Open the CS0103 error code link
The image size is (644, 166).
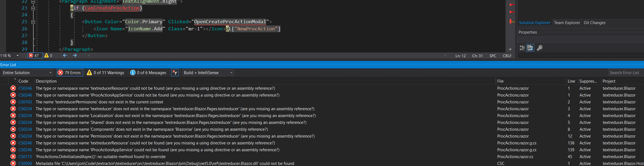(x=25, y=102)
